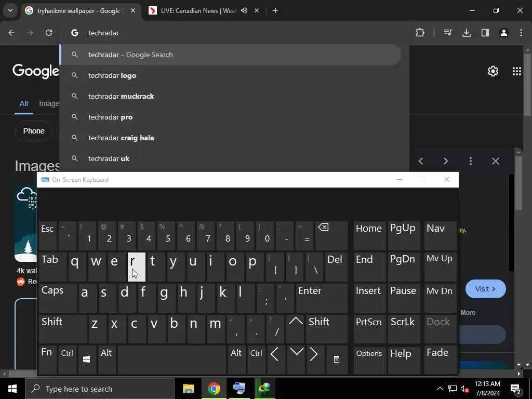Open the notification center icon
This screenshot has height=399, width=532.
coord(516,389)
